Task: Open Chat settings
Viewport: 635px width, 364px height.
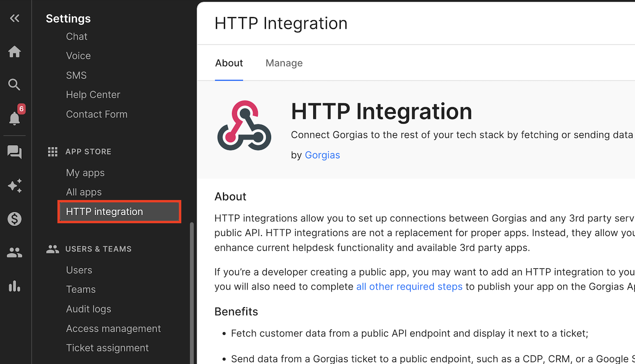Action: pos(77,36)
